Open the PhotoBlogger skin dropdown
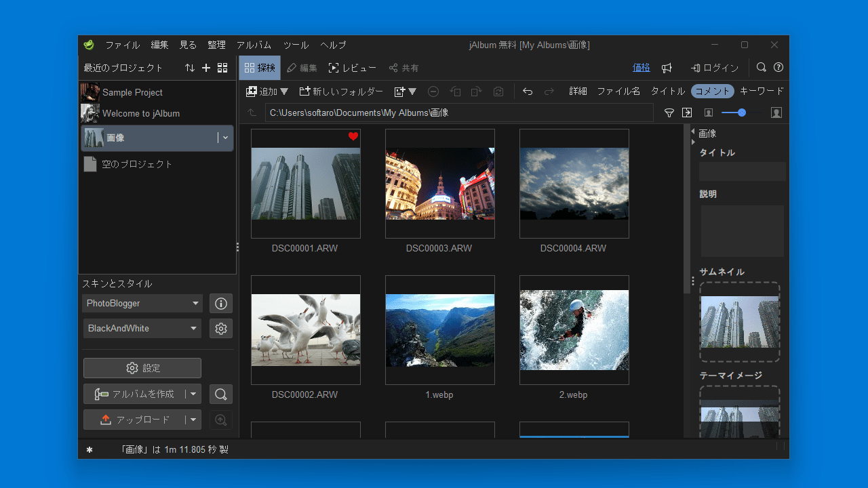Image resolution: width=868 pixels, height=488 pixels. [x=142, y=303]
